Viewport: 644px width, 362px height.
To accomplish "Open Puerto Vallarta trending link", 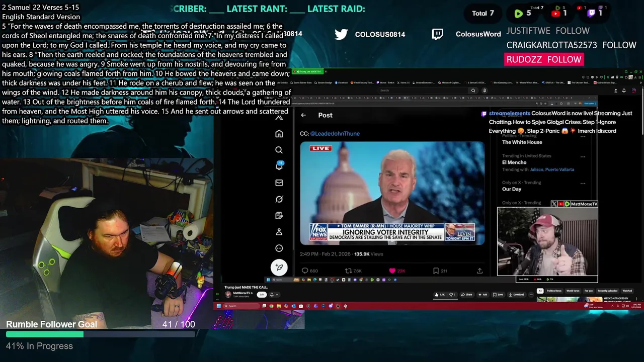I will tap(559, 169).
